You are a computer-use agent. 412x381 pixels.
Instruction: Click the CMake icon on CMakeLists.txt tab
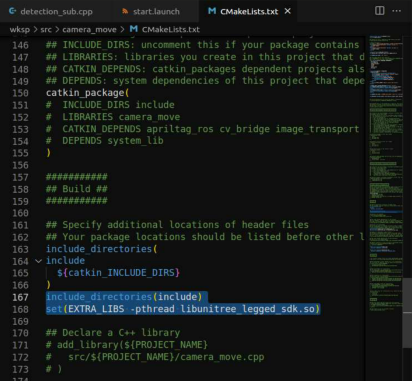point(212,11)
